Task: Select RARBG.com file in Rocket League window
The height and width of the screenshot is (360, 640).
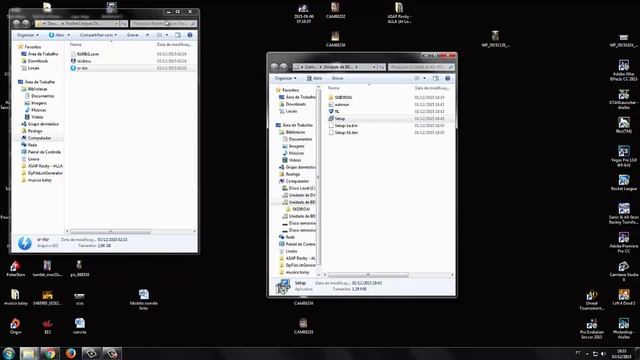Action: point(88,54)
